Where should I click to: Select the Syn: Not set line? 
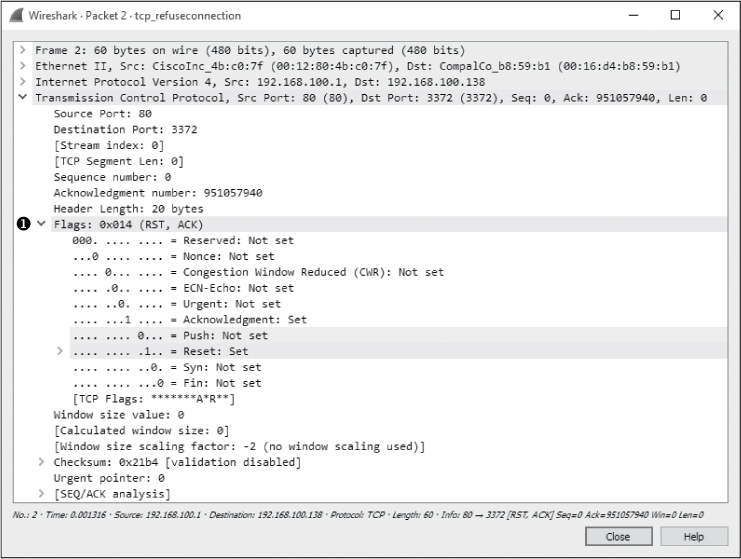tap(167, 367)
